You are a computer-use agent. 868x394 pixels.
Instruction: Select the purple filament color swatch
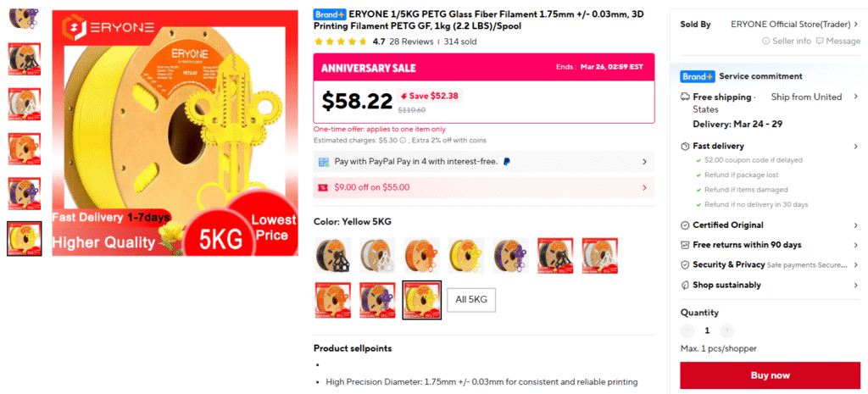pyautogui.click(x=510, y=255)
